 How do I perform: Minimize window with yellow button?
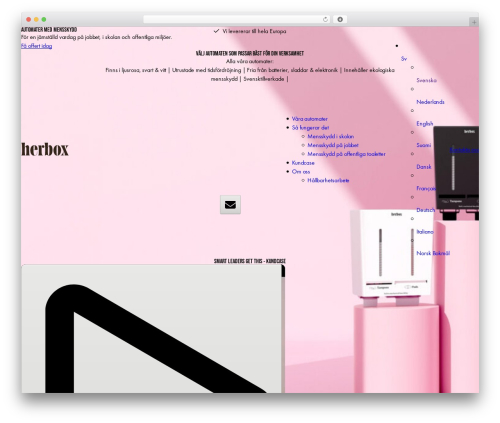pyautogui.click(x=36, y=19)
